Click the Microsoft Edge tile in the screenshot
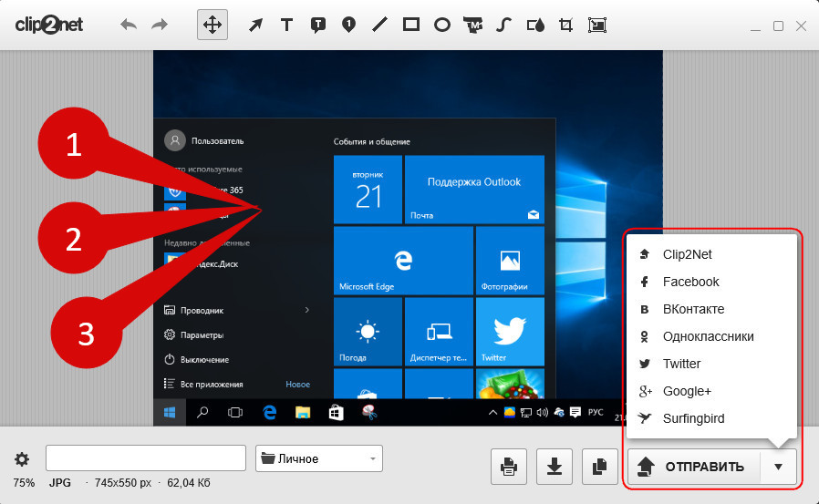 (403, 261)
